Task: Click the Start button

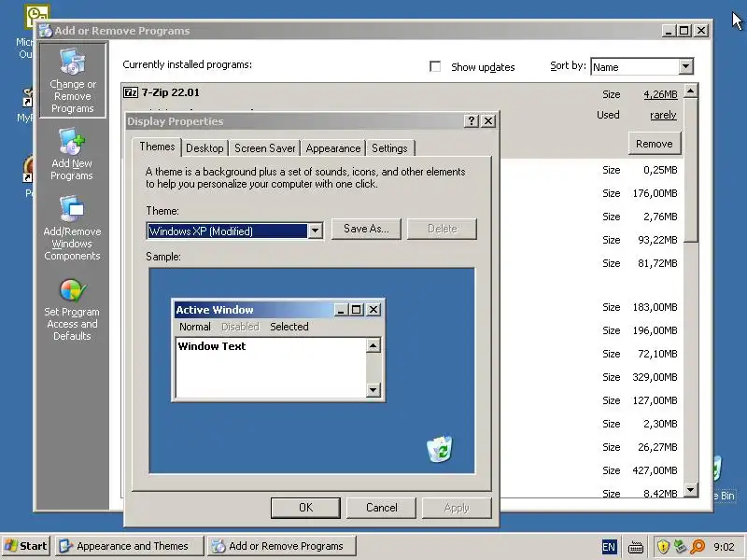Action: pos(26,546)
